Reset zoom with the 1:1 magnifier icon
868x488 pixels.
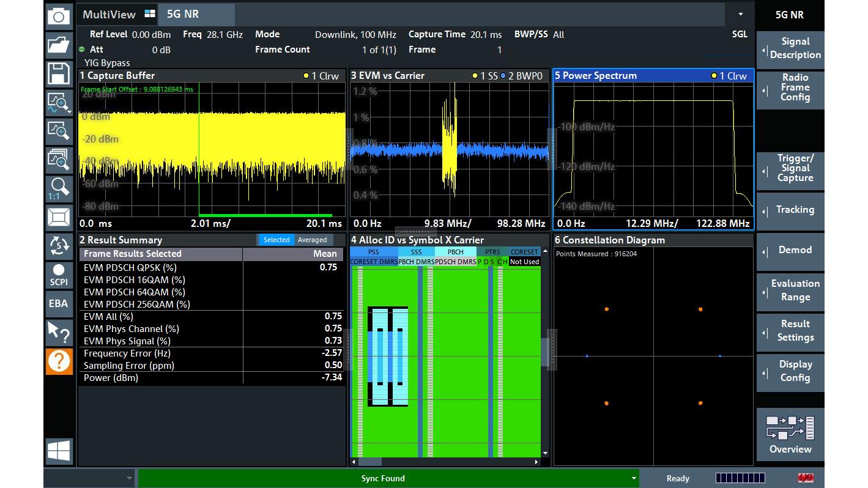pyautogui.click(x=59, y=188)
